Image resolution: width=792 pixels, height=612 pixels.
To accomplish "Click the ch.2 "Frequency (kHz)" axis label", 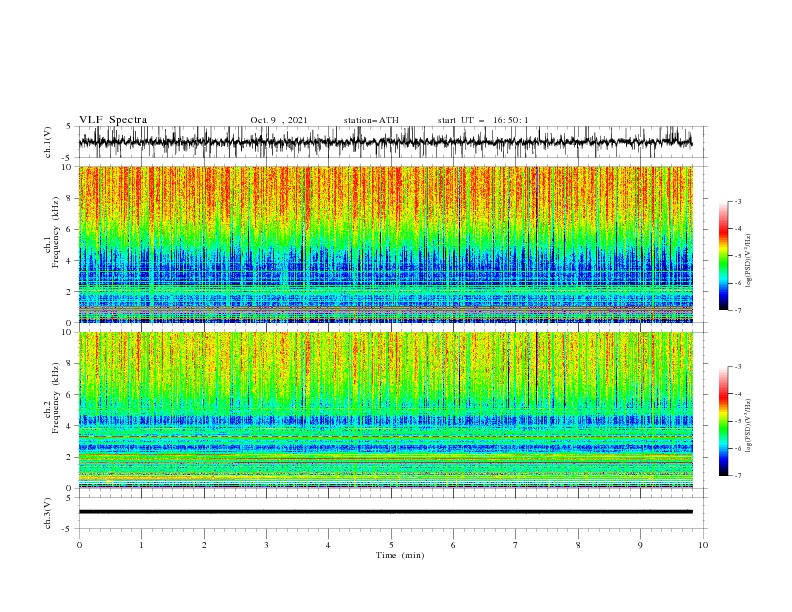I will pos(55,398).
